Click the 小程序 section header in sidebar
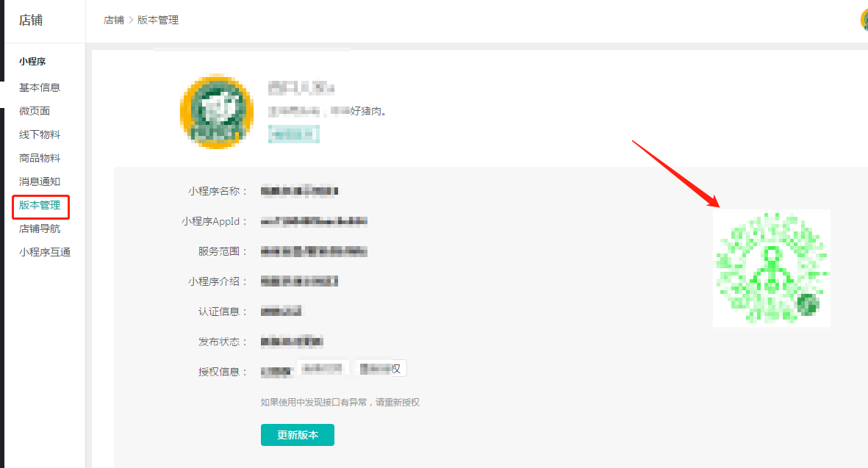 pyautogui.click(x=32, y=62)
